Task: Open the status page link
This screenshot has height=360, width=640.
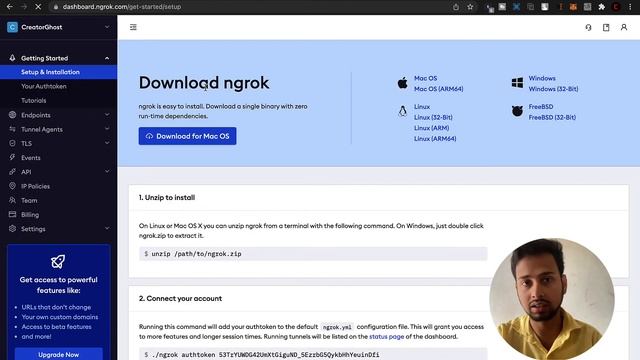Action: pyautogui.click(x=386, y=336)
